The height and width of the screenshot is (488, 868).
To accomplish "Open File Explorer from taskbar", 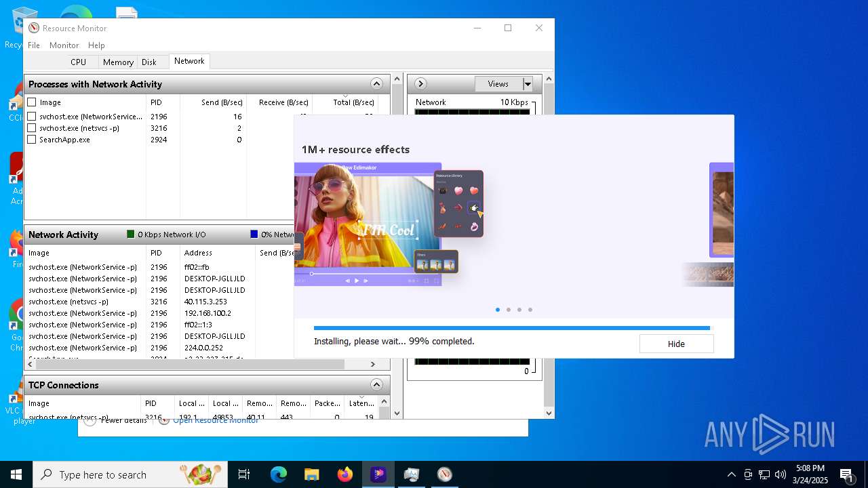I will click(311, 474).
